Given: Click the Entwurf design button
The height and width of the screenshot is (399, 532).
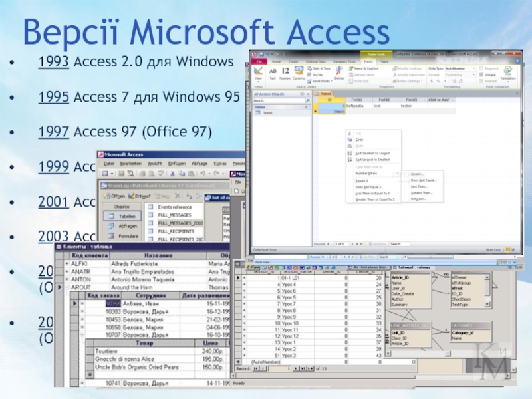Looking at the screenshot, I should tap(139, 196).
